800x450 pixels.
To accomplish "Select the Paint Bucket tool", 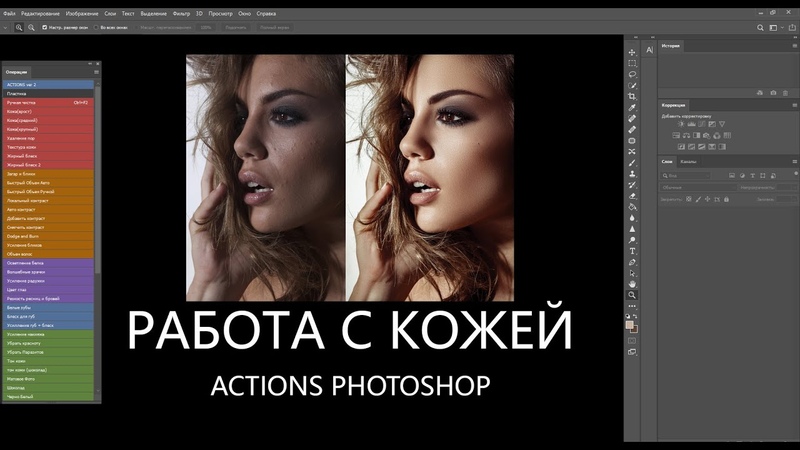I will click(x=632, y=207).
